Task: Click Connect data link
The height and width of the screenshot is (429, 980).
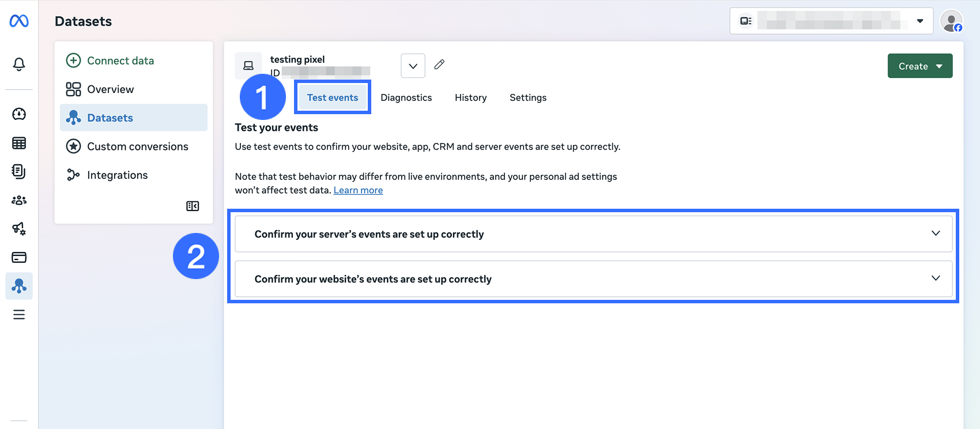Action: 120,61
